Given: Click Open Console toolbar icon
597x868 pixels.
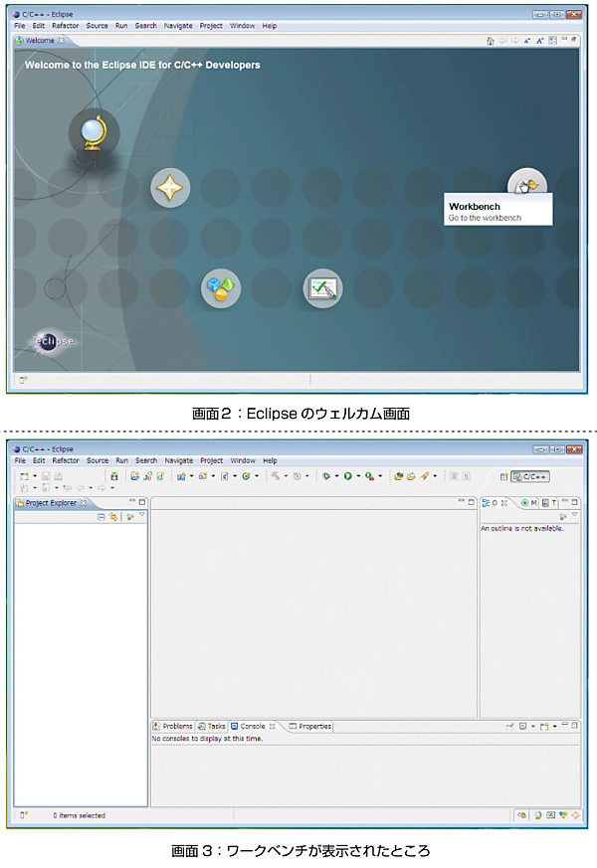Looking at the screenshot, I should click(x=544, y=726).
